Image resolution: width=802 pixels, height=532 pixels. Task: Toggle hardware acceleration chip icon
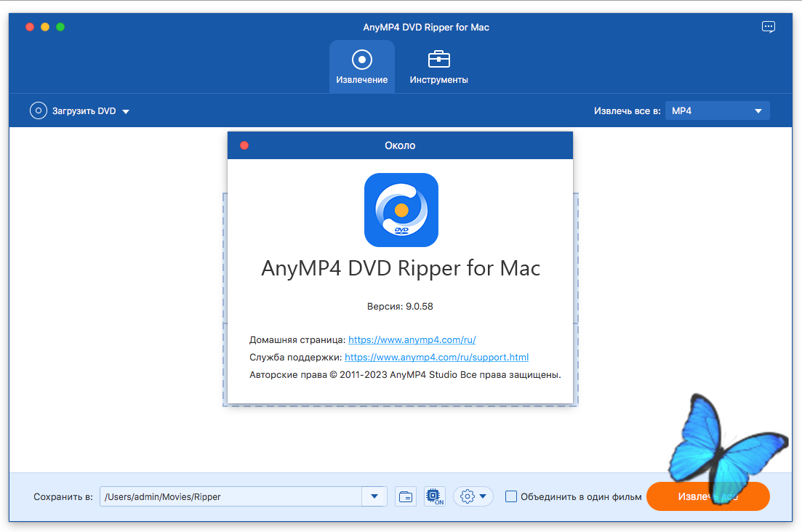[435, 496]
